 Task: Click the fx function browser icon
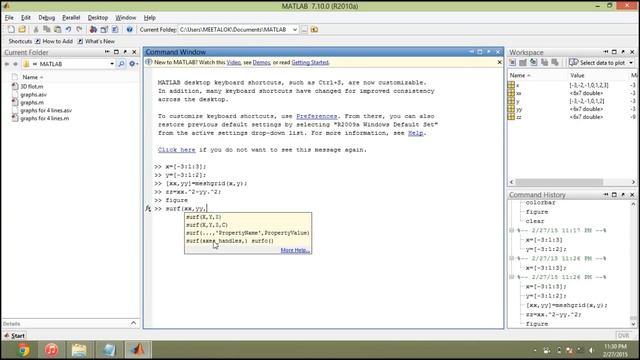[x=148, y=209]
